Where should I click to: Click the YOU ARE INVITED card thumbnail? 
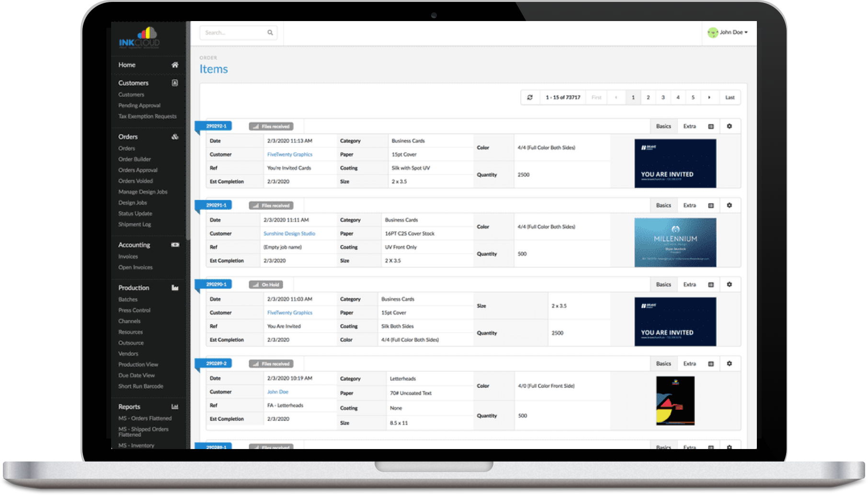(675, 163)
